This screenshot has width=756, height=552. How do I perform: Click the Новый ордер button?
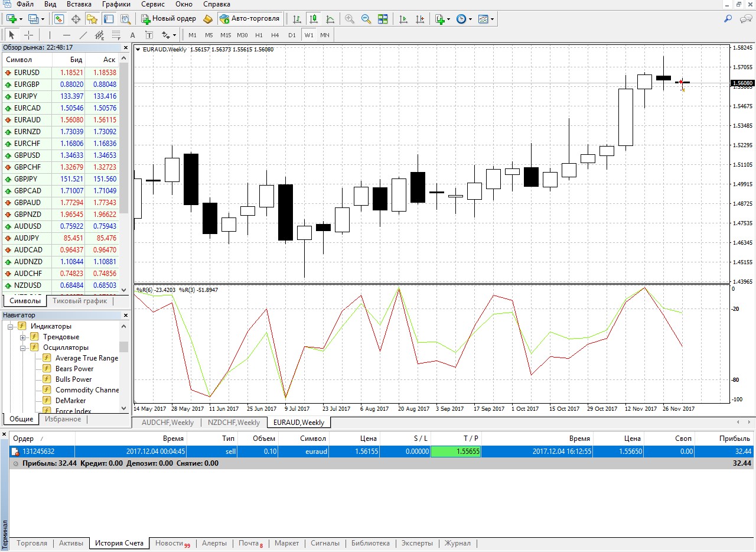[x=168, y=19]
